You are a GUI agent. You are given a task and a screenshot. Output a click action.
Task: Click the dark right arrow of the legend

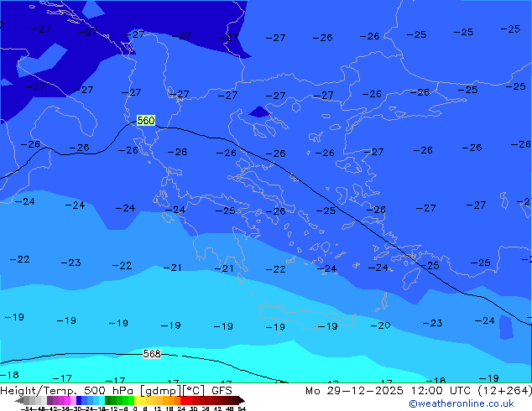point(242,400)
